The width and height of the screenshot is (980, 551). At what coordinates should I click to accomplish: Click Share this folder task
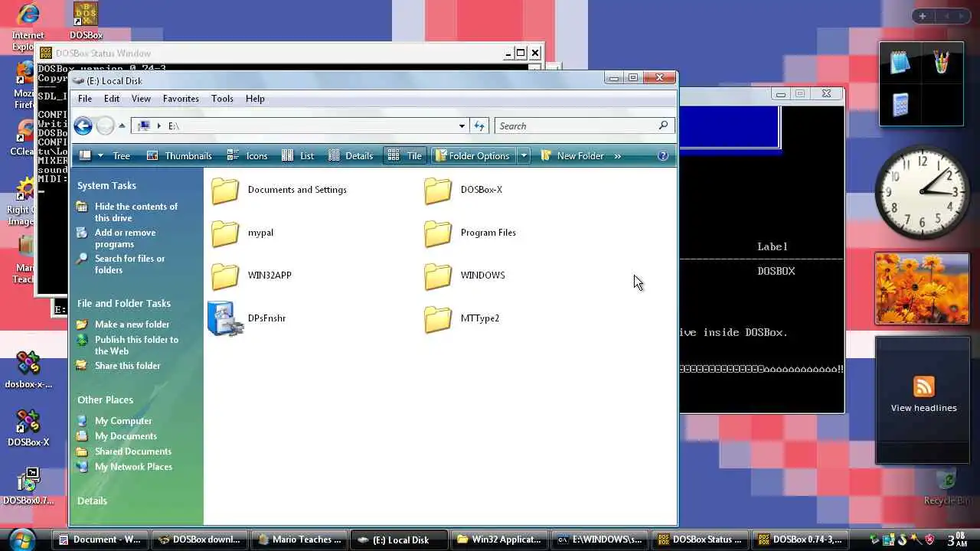pyautogui.click(x=127, y=366)
